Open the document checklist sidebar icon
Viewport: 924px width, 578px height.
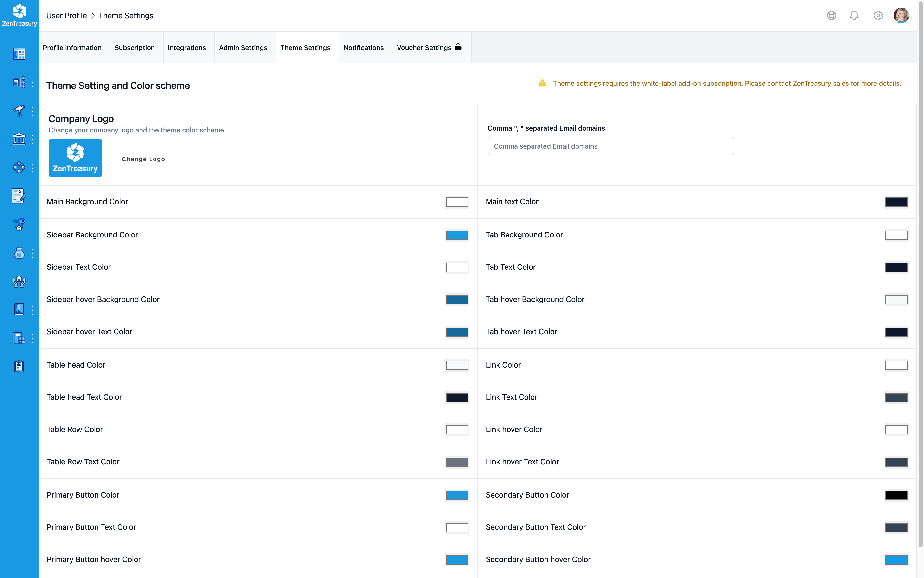tap(19, 82)
